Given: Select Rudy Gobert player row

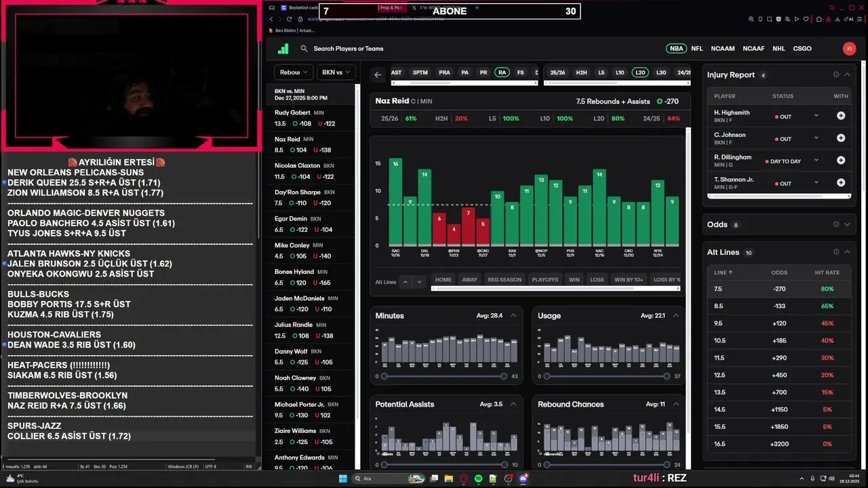Looking at the screenshot, I should (312, 118).
